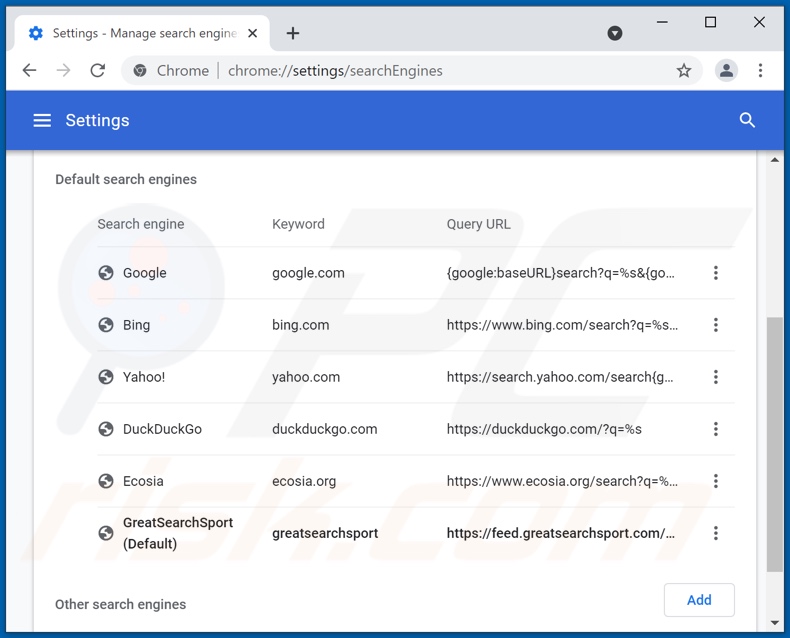Open the Chrome profile avatar
790x638 pixels.
click(x=726, y=71)
